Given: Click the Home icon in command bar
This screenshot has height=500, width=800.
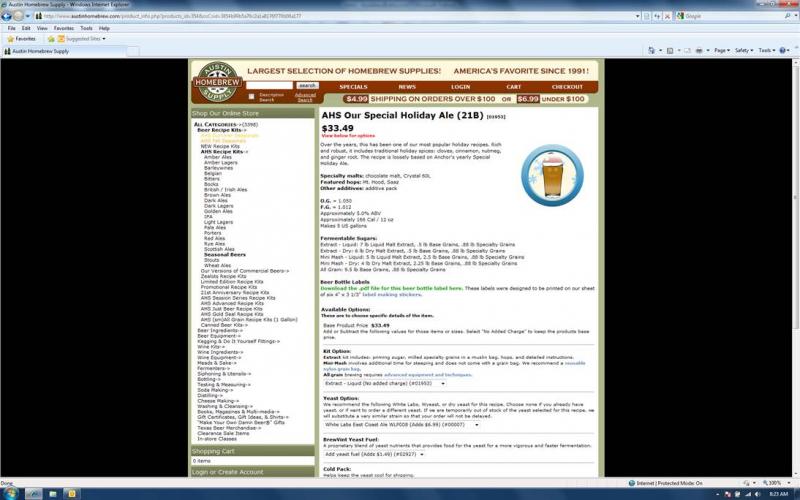Looking at the screenshot, I should (651, 51).
